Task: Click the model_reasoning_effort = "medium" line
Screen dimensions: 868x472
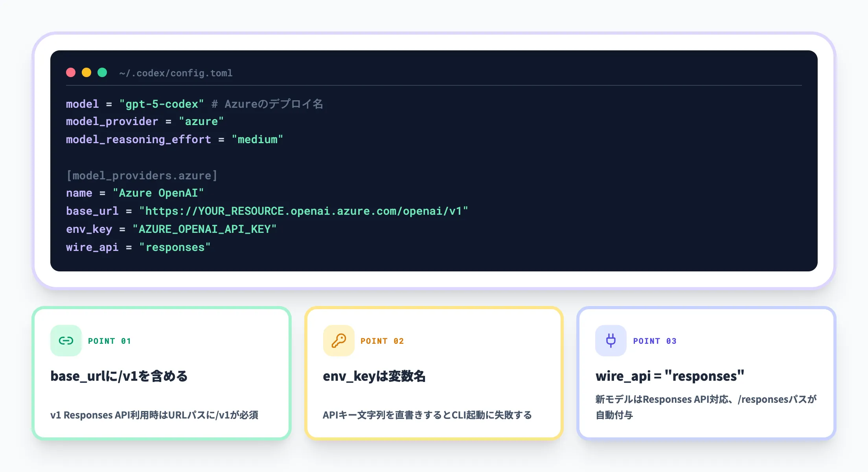Action: pos(175,140)
